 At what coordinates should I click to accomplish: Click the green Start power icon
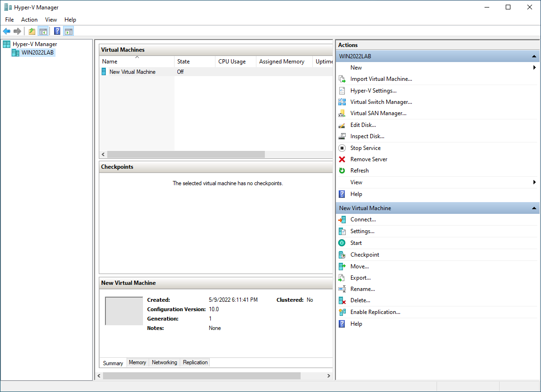point(342,243)
